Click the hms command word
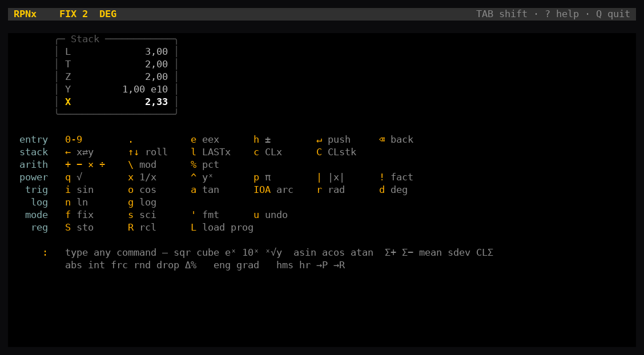The image size is (644, 355). [285, 265]
